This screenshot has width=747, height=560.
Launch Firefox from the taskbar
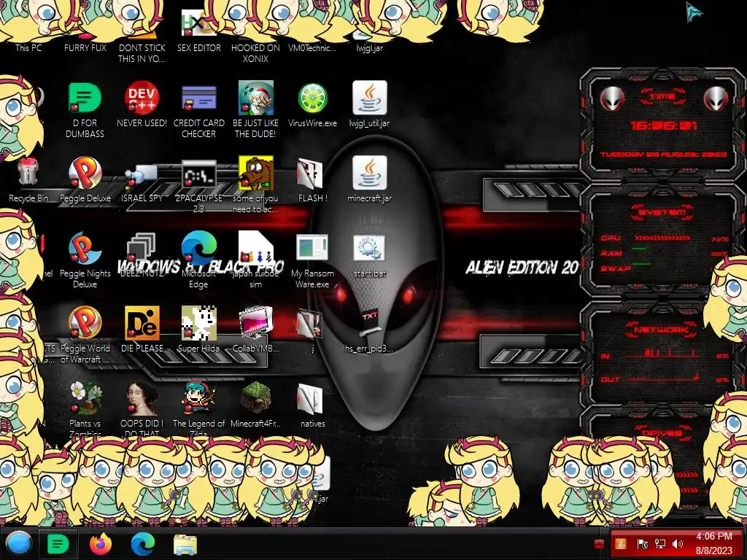coord(101,543)
